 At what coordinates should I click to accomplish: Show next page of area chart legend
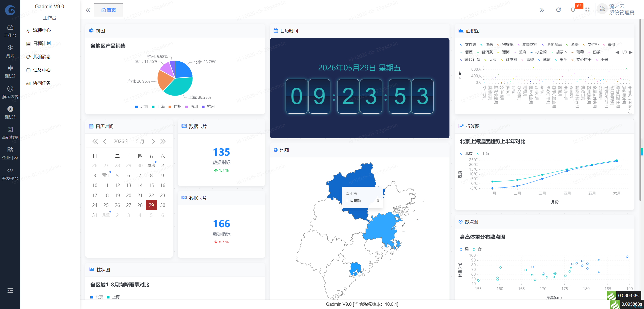630,52
